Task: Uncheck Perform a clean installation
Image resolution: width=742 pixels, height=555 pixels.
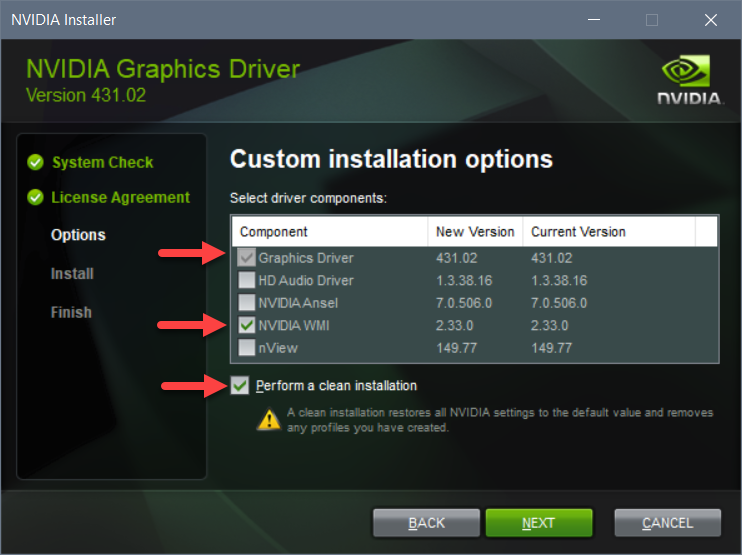Action: pos(240,386)
